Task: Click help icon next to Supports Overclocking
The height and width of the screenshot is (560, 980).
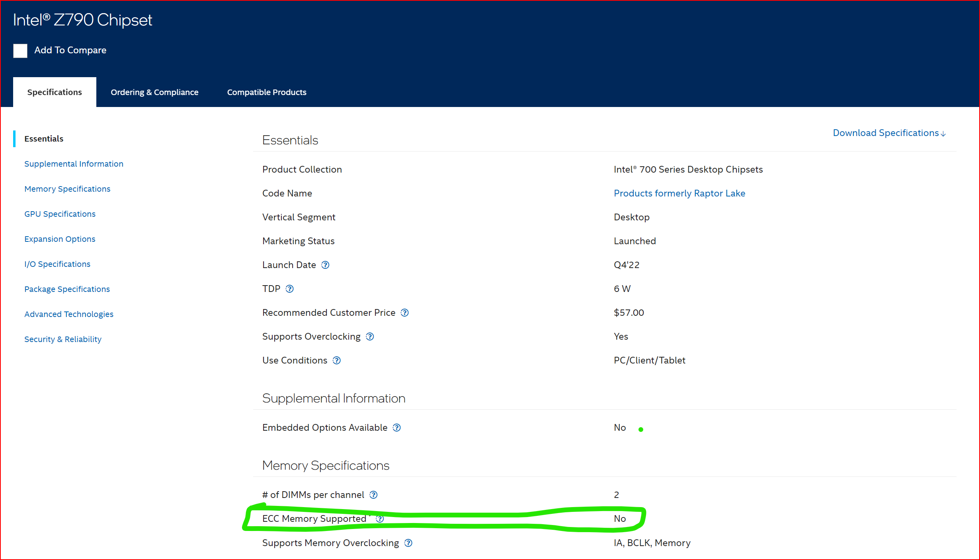Action: coord(370,336)
